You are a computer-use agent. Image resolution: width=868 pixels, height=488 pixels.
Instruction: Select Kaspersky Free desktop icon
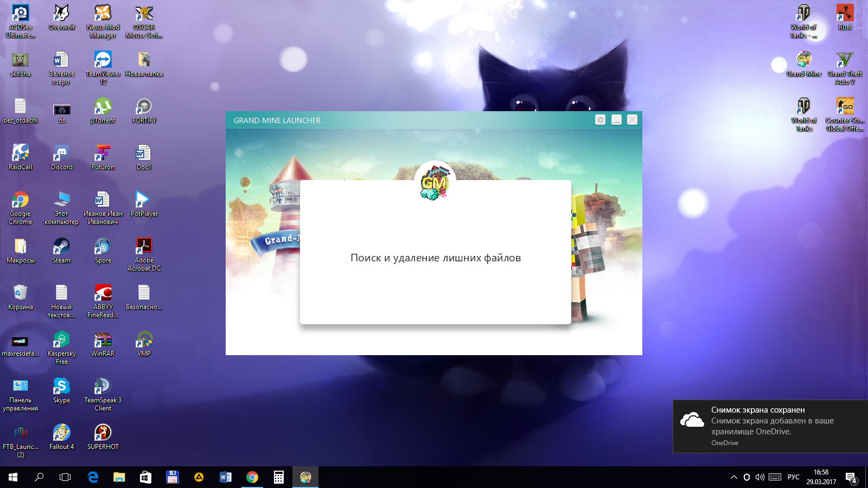tap(62, 348)
